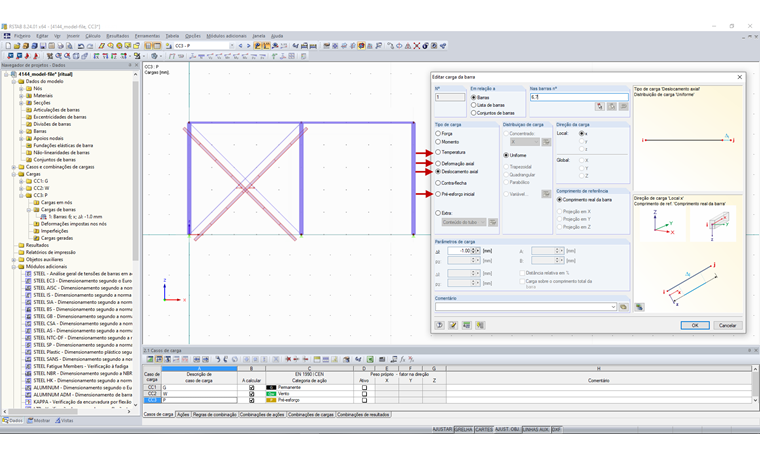760x456 pixels.
Task: Go to next load case arrow
Action: [x=249, y=46]
